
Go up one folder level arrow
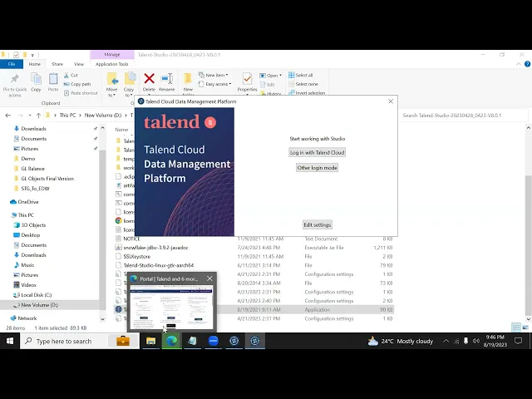tap(39, 116)
